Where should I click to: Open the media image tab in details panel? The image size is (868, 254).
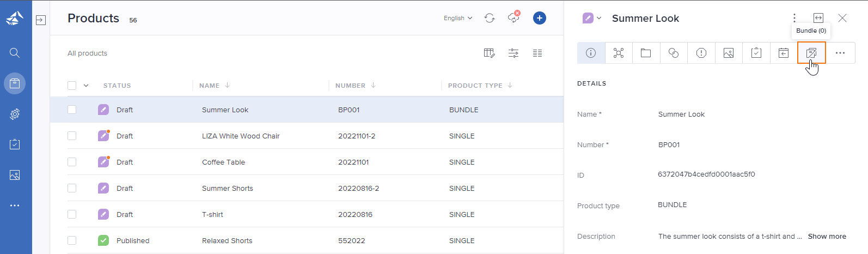(x=729, y=53)
